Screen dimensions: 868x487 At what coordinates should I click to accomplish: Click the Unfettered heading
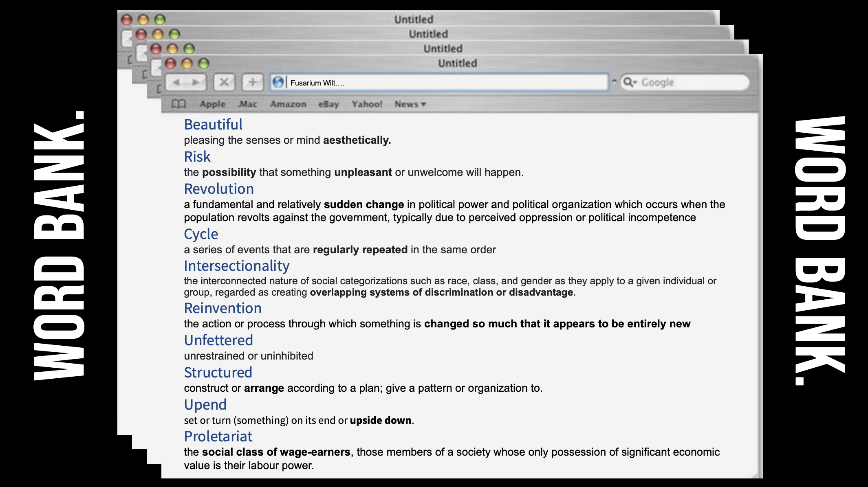click(218, 340)
